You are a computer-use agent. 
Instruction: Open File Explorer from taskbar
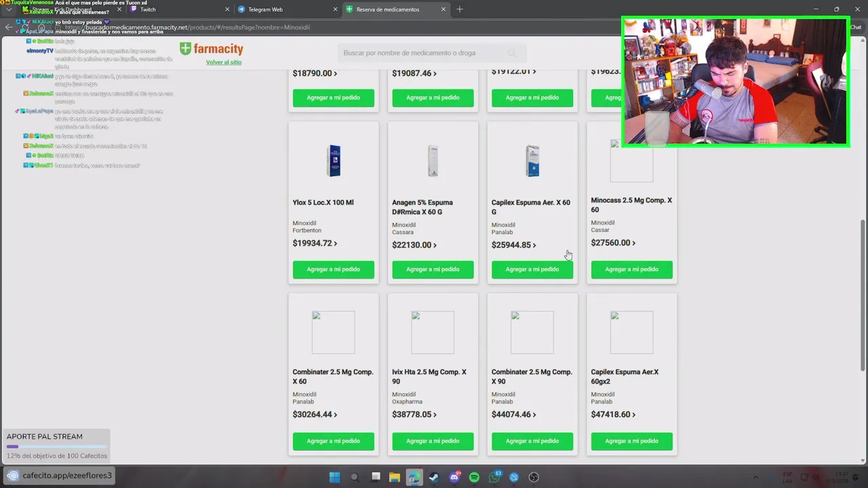tap(394, 477)
